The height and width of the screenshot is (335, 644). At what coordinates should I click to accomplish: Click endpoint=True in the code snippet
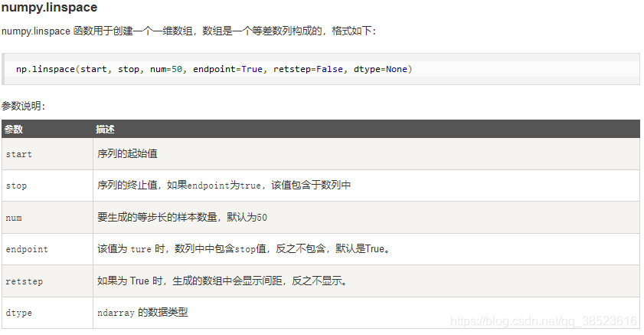[x=227, y=69]
